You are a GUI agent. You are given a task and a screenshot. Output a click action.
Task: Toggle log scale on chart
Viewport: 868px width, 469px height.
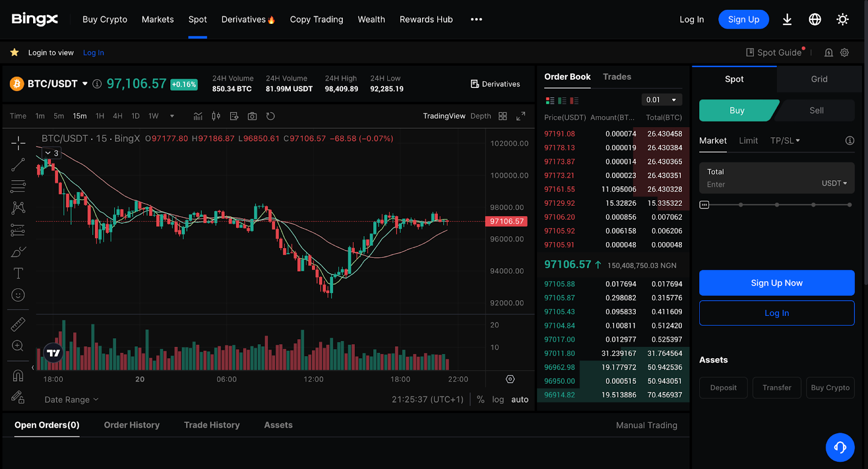pos(497,400)
